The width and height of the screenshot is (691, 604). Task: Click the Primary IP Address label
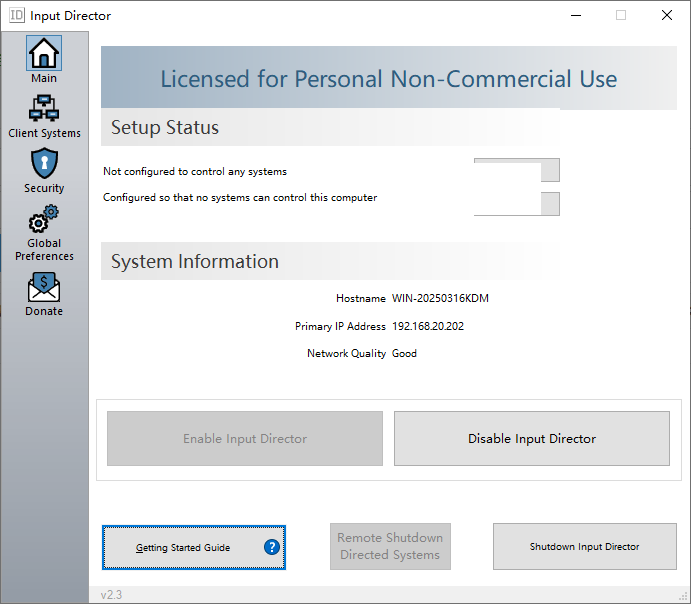click(340, 326)
